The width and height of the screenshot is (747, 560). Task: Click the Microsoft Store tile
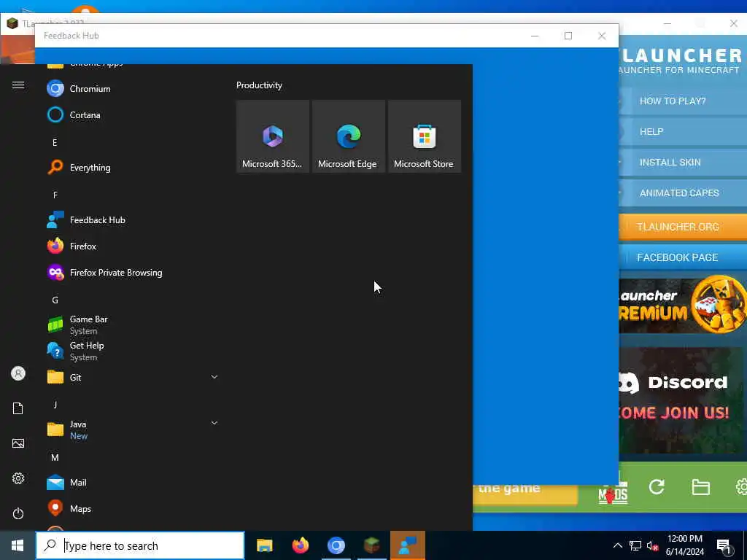pyautogui.click(x=425, y=136)
